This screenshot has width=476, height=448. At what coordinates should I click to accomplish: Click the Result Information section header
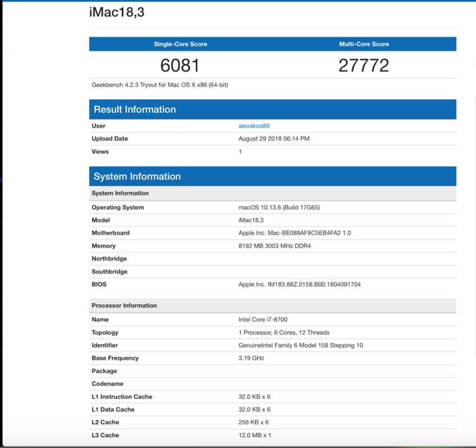tap(273, 110)
